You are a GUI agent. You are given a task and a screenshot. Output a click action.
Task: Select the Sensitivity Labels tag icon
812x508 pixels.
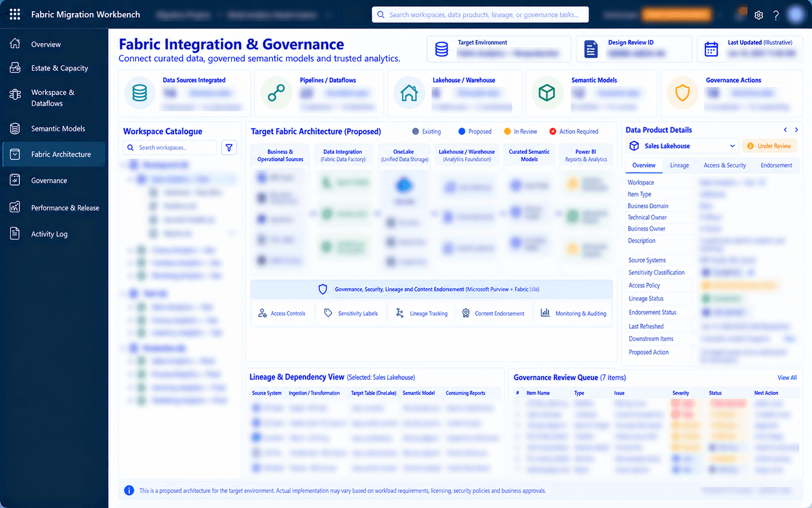pos(328,313)
